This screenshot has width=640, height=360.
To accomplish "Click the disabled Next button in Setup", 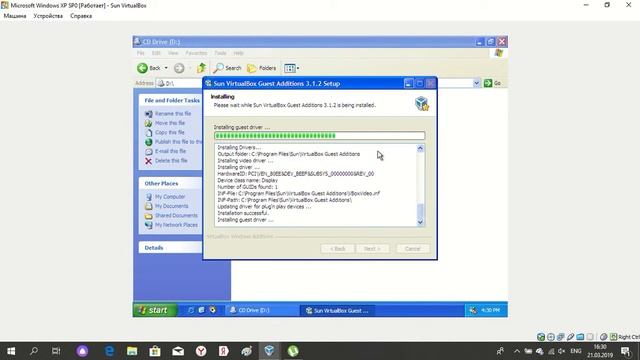I will point(372,249).
